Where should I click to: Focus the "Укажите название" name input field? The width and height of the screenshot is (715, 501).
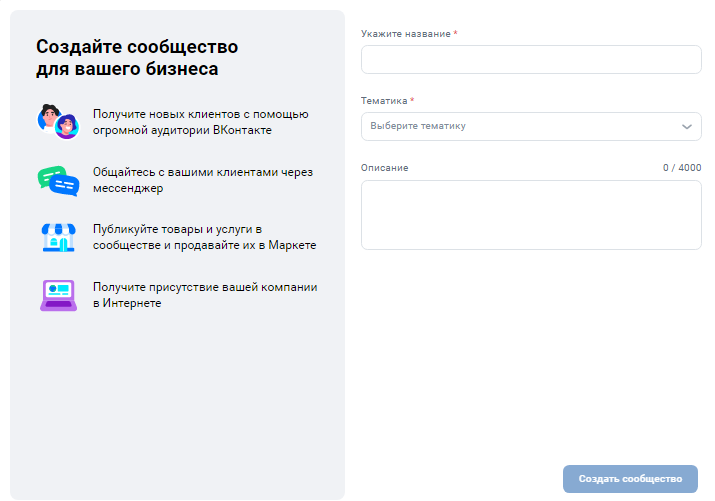tap(531, 60)
